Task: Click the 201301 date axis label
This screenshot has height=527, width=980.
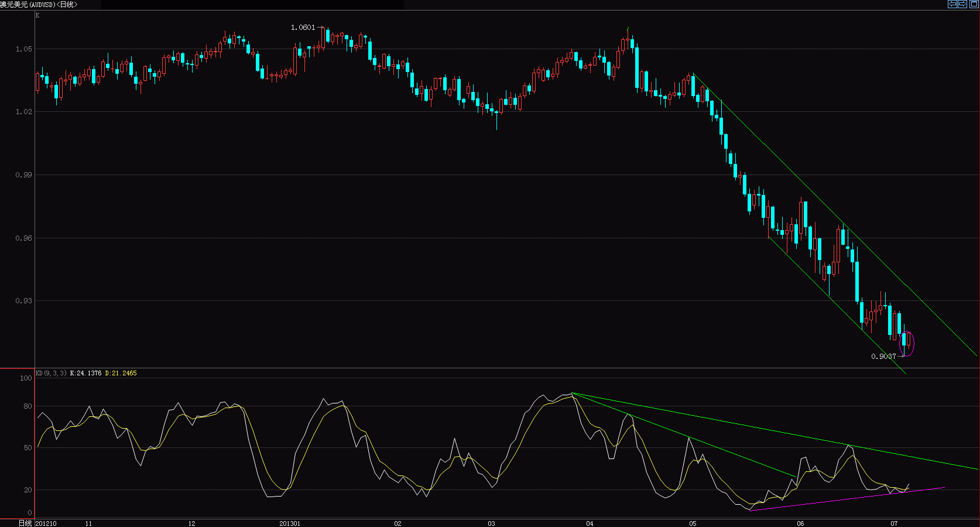Action: coord(290,523)
